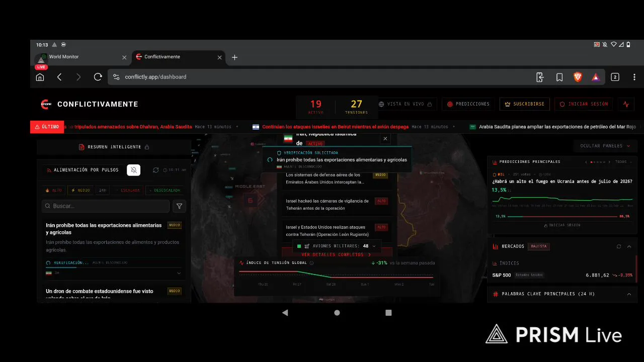Open a new tab with the plus button
The height and width of the screenshot is (362, 644).
click(x=234, y=57)
